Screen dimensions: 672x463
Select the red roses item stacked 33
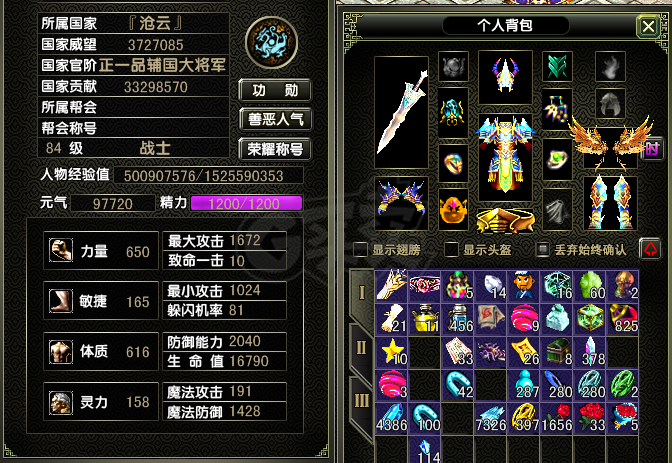coord(590,418)
